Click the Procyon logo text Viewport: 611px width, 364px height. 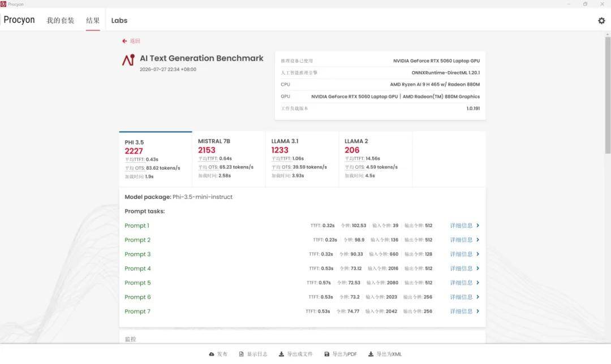tap(19, 20)
